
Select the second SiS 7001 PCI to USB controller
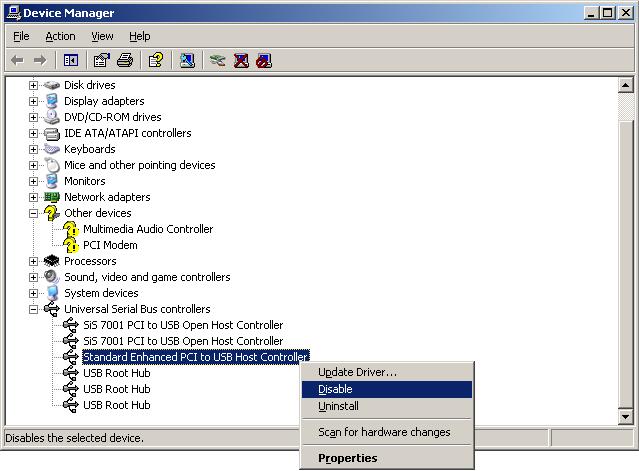(x=183, y=341)
